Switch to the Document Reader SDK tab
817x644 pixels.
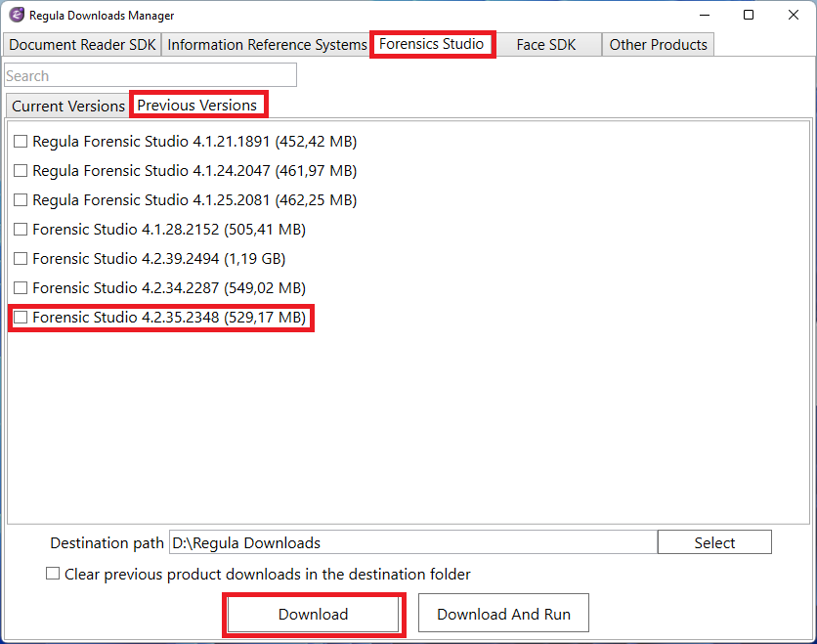point(82,45)
